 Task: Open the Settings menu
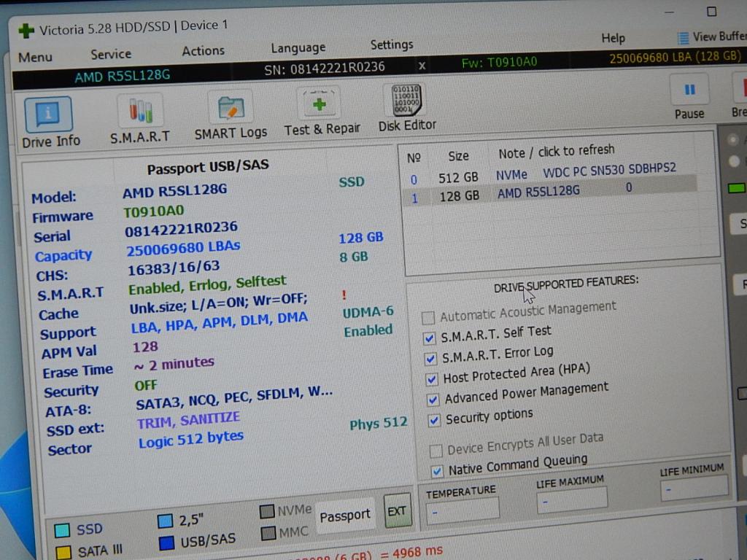392,44
